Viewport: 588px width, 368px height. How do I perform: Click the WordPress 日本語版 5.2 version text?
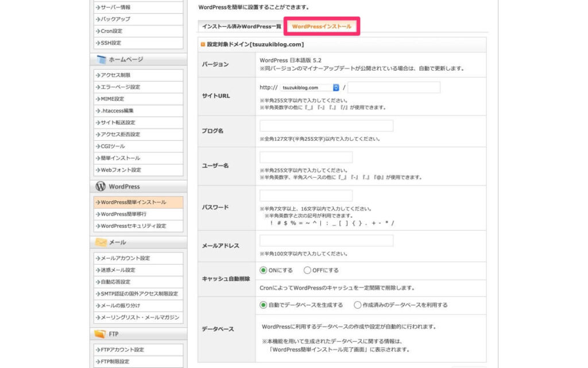point(290,60)
